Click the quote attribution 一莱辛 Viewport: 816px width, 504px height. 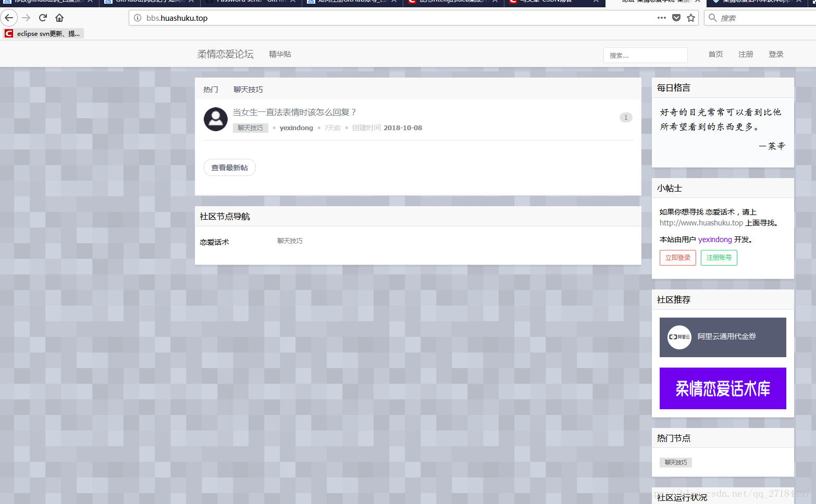click(772, 146)
